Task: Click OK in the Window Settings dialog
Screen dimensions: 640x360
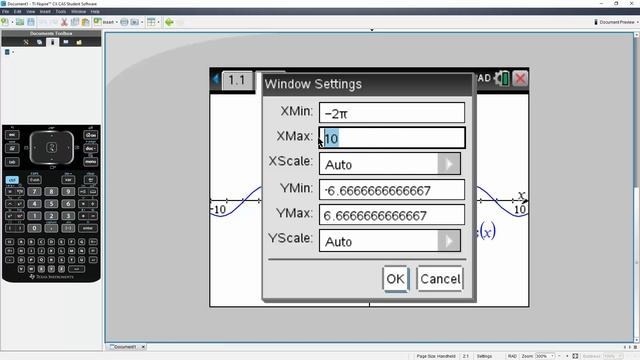Action: (396, 279)
